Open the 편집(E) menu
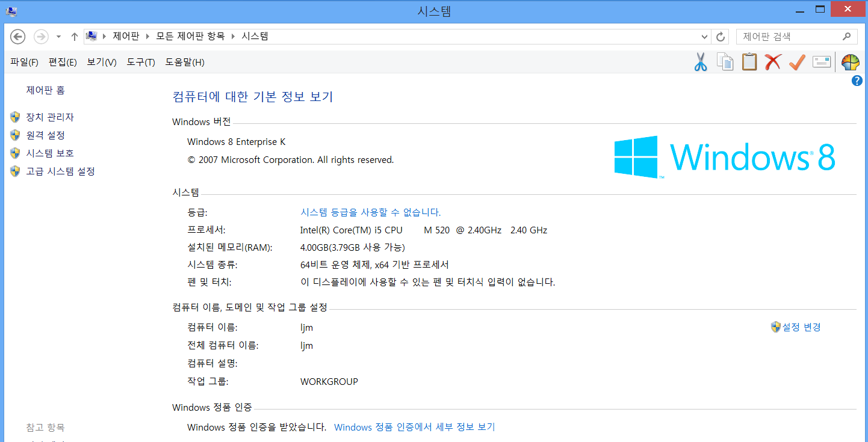This screenshot has height=442, width=868. [x=63, y=62]
